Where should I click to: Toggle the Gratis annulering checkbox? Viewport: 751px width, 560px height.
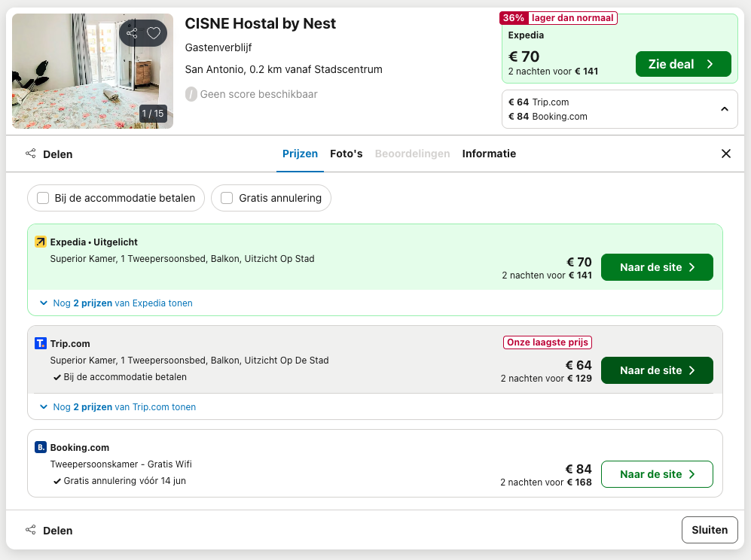coord(227,198)
